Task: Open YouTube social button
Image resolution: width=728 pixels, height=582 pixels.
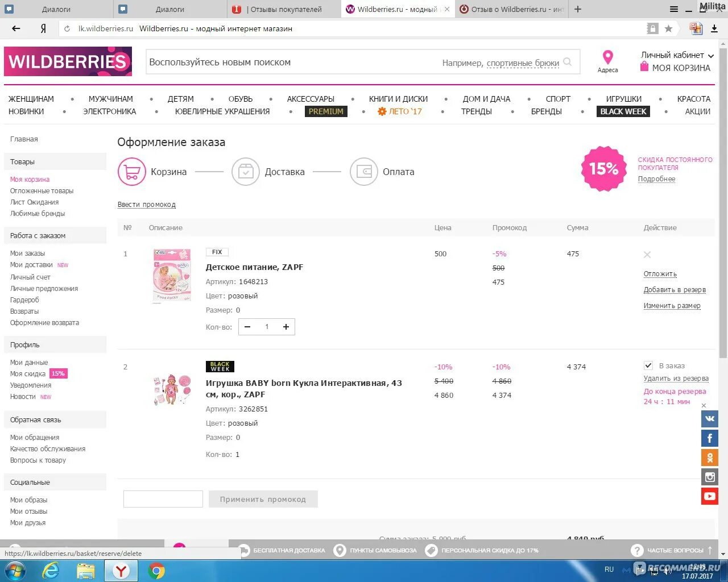Action: coord(710,496)
